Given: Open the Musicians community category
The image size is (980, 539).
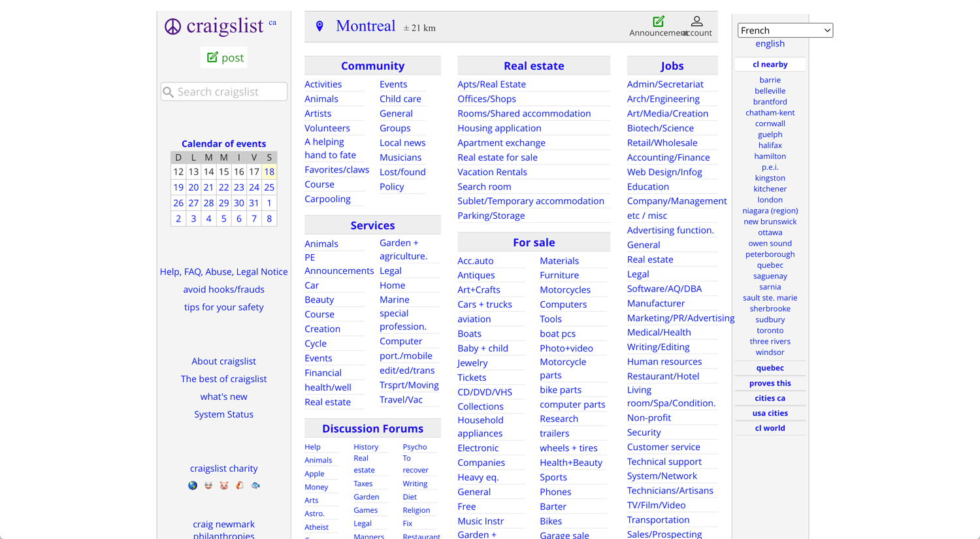Looking at the screenshot, I should (400, 157).
